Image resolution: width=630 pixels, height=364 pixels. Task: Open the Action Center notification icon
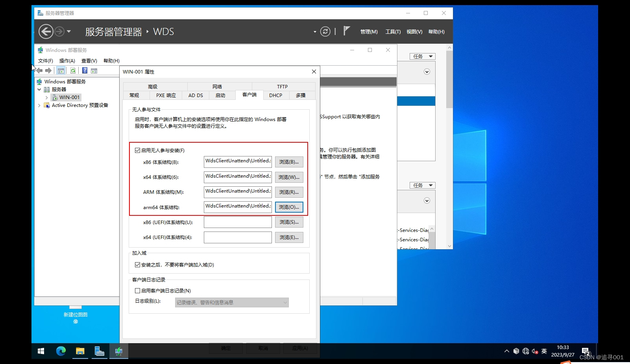click(x=586, y=351)
